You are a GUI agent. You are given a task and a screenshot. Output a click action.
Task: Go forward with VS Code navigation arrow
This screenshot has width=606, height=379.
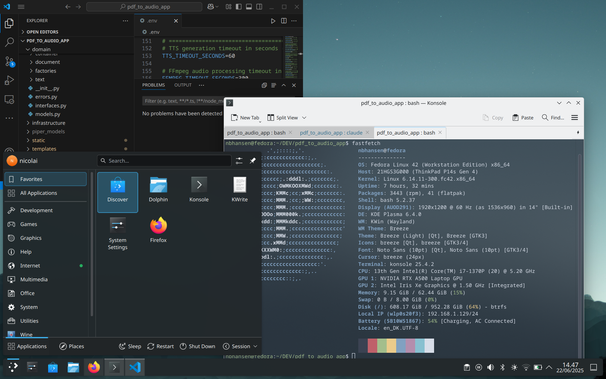pos(78,7)
